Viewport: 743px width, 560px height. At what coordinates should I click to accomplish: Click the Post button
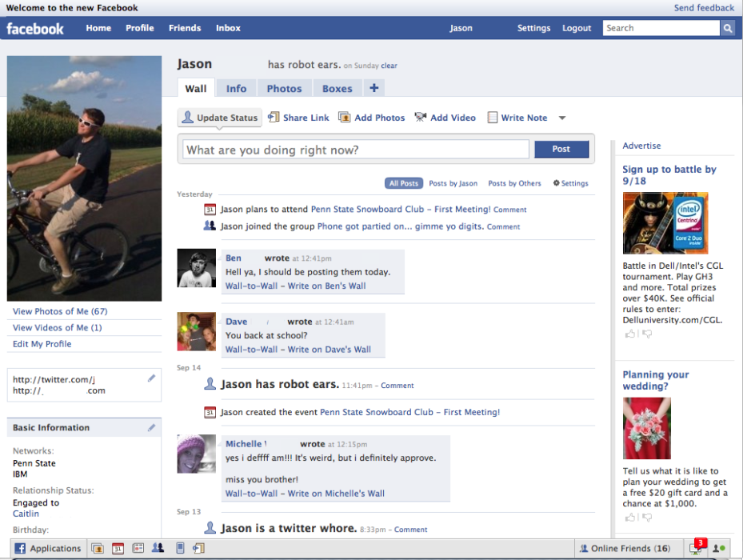tap(561, 149)
